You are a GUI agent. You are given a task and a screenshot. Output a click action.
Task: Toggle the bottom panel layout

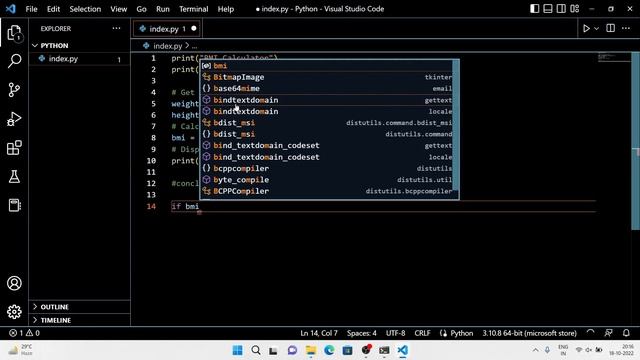548,9
